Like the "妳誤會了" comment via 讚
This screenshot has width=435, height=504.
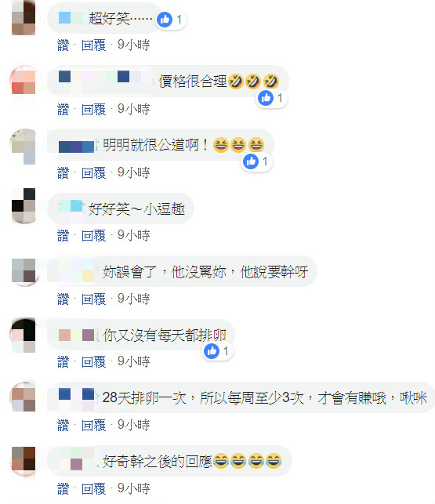coord(63,299)
